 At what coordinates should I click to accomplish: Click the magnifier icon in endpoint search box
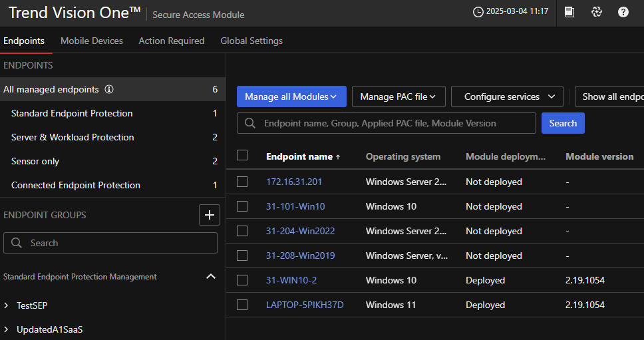[x=250, y=123]
